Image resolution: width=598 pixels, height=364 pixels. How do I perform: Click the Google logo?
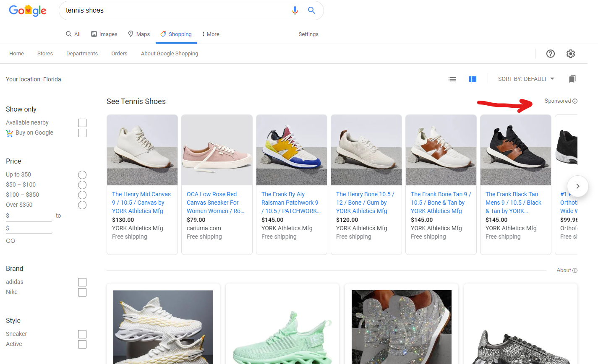tap(28, 10)
